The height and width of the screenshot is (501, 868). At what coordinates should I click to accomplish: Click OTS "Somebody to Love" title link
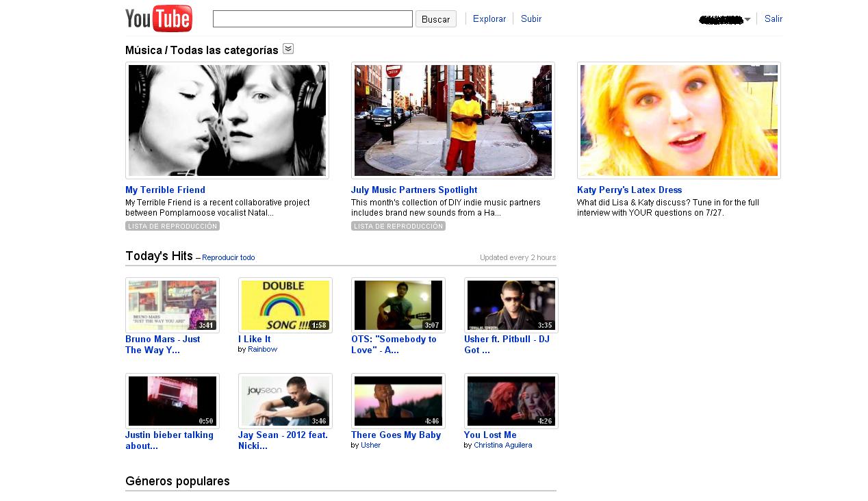(x=394, y=345)
